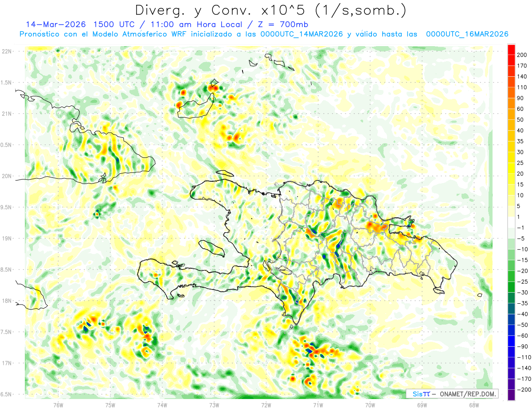Viewport: 532px width, 411px height.
Task: Click the latitude label "6.5N"
Action: (x=6, y=395)
